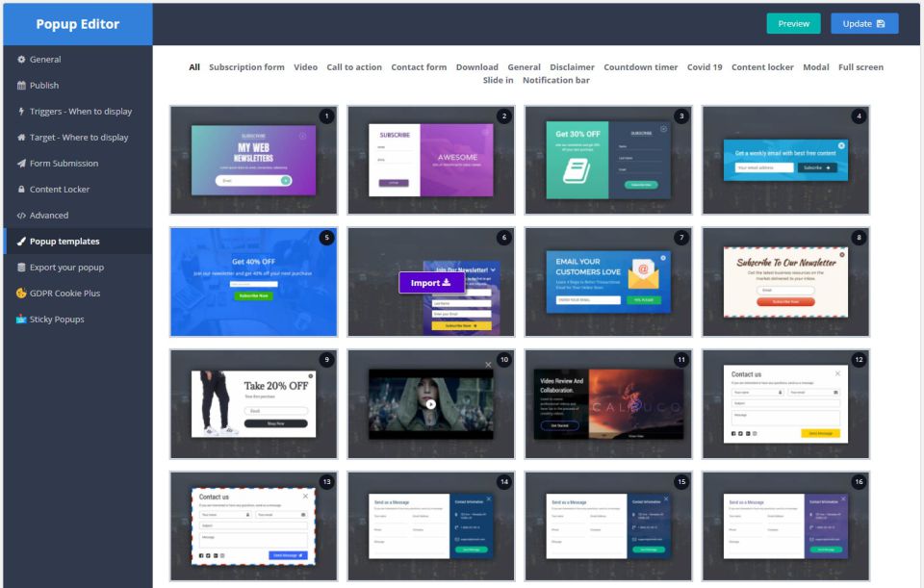Click the lightning bolt Triggers icon
This screenshot has height=588, width=924.
coord(21,112)
